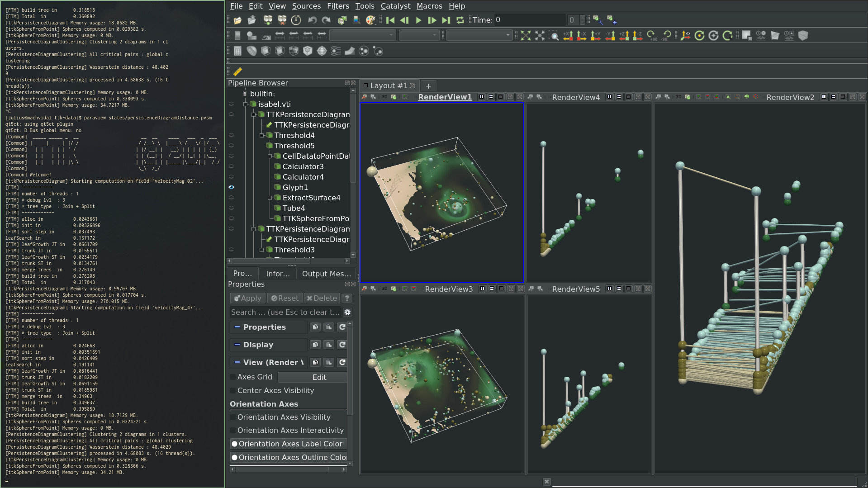Click the Stream Tracer filter icon

[x=336, y=51]
